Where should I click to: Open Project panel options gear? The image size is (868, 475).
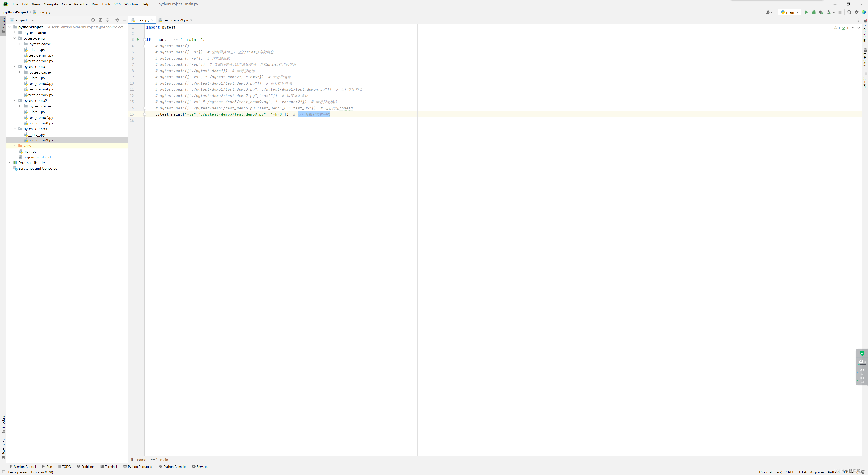coord(117,20)
